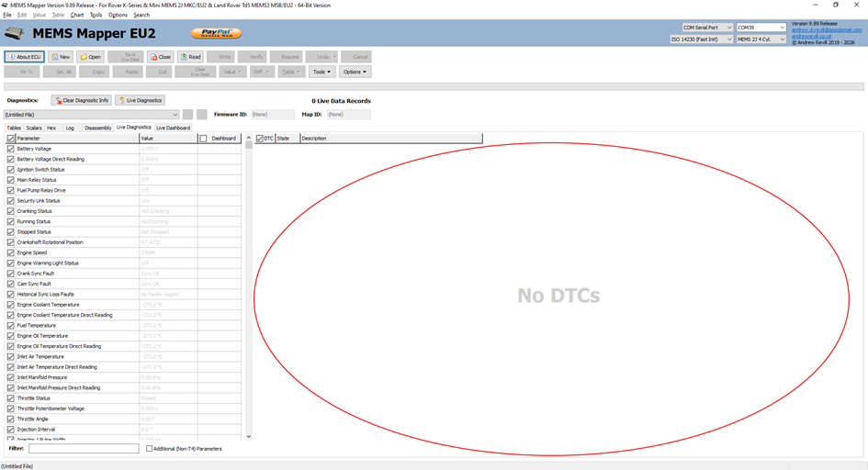The width and height of the screenshot is (868, 470).
Task: Toggle the Dashboard column checkbox
Action: click(204, 139)
